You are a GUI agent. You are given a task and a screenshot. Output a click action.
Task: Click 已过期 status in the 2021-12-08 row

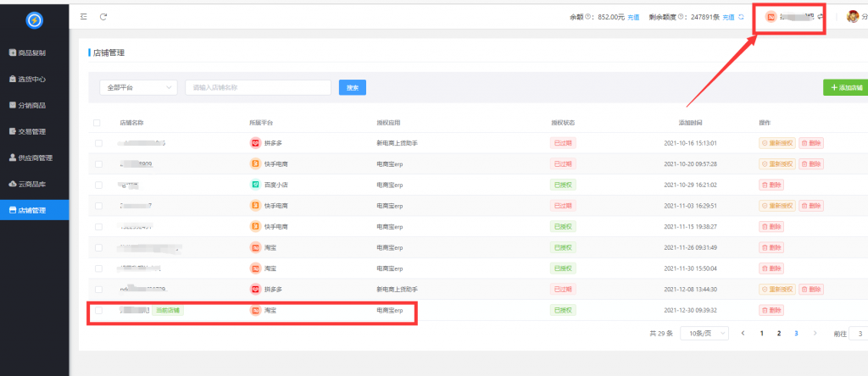click(x=563, y=289)
